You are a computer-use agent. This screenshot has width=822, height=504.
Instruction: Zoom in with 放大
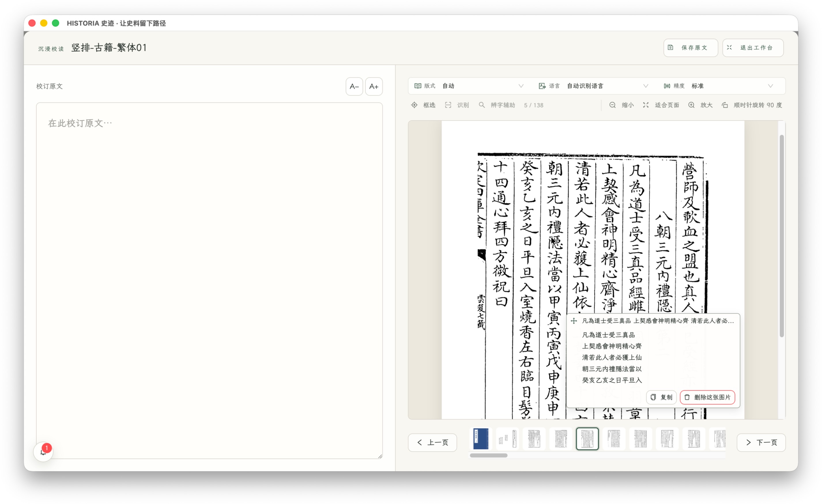[x=700, y=105]
